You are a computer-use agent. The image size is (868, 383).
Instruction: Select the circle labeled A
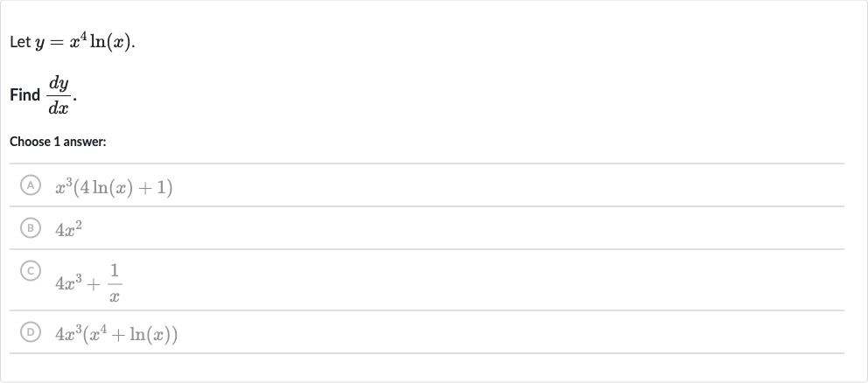click(x=31, y=185)
